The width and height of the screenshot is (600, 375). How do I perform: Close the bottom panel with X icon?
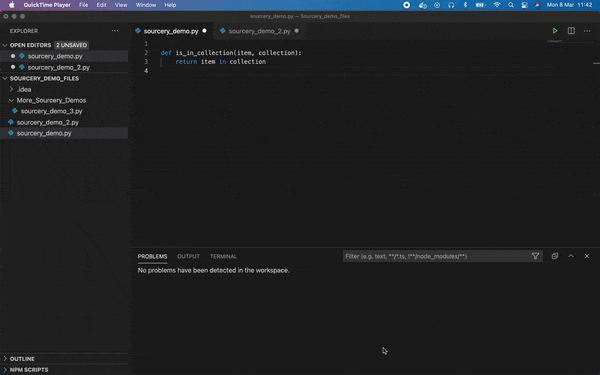[x=587, y=256]
